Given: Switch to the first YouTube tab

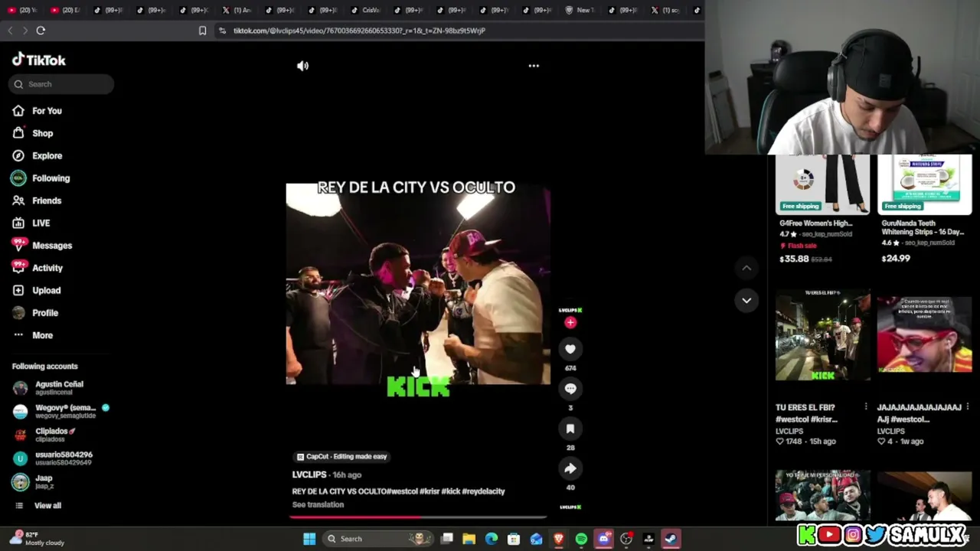Looking at the screenshot, I should tap(23, 10).
